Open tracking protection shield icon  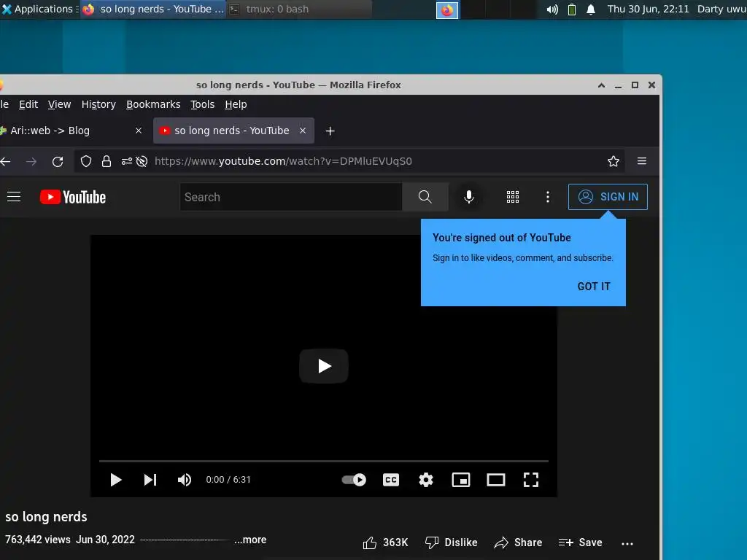pyautogui.click(x=86, y=161)
